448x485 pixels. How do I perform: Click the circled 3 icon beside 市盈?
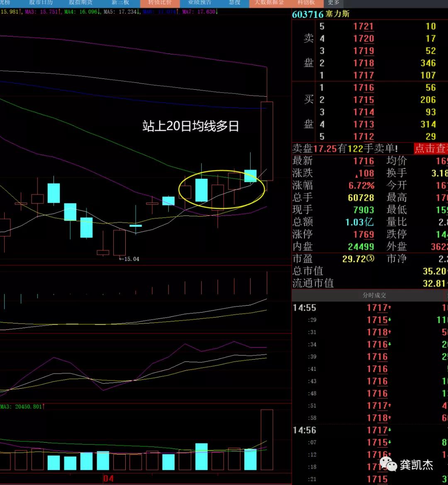(x=370, y=259)
